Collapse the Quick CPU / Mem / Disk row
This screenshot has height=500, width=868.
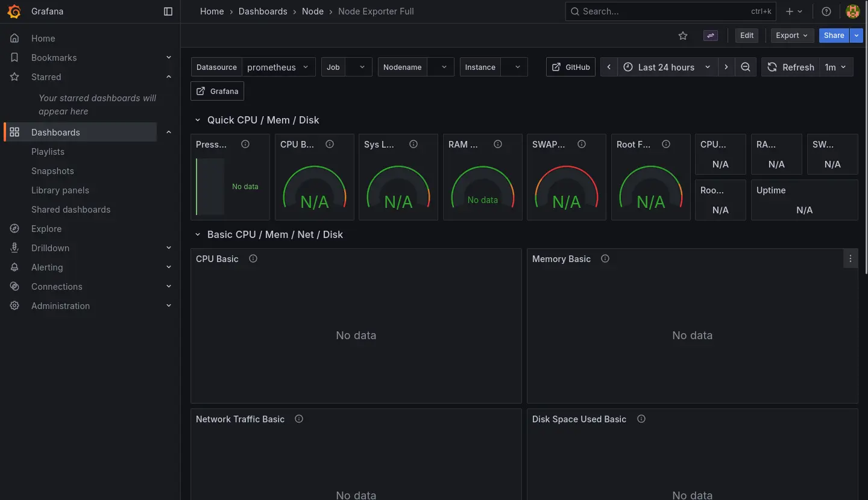click(197, 120)
